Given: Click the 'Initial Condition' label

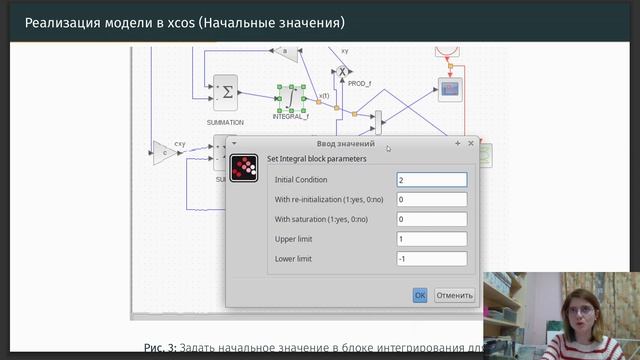Looking at the screenshot, I should coord(301,180).
